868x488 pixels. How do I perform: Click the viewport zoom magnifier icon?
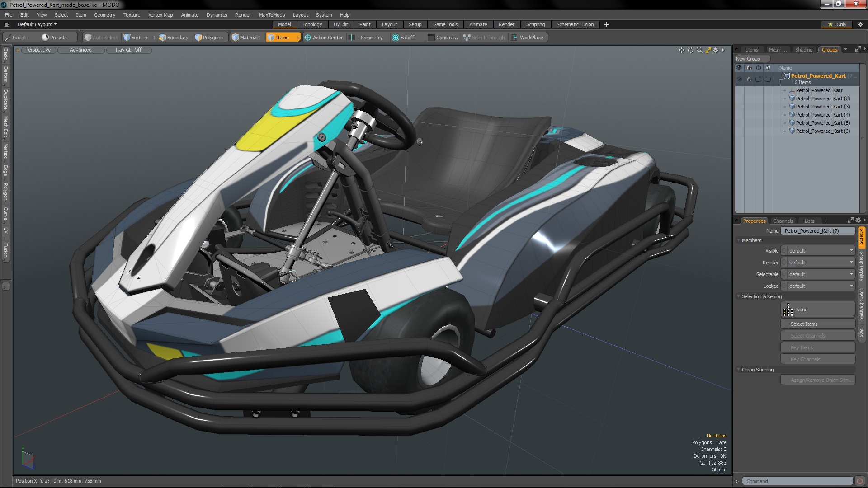point(699,50)
